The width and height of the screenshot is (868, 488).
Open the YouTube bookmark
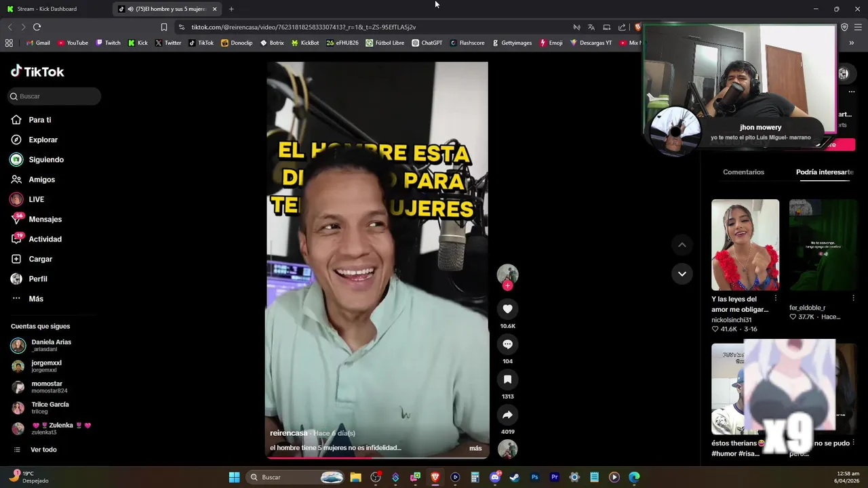[73, 43]
